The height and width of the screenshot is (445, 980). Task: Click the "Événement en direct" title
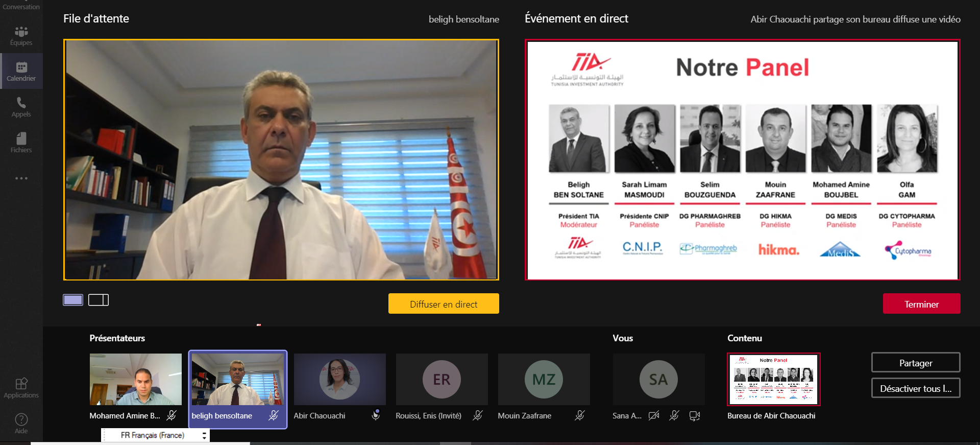coord(576,18)
